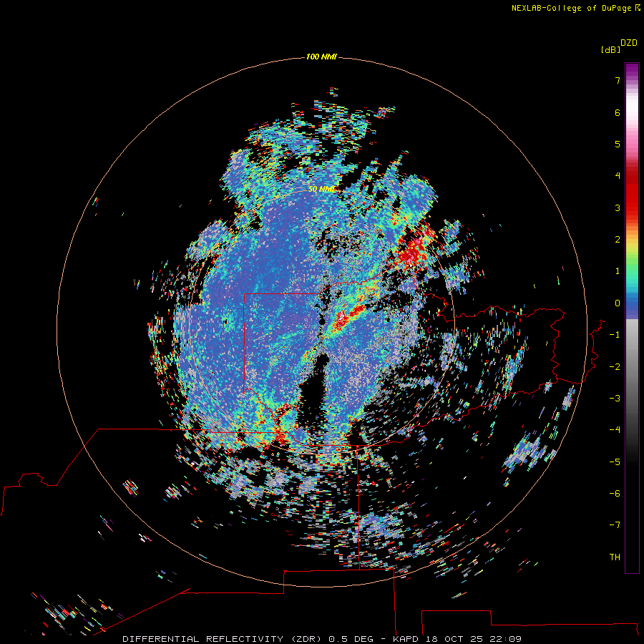Image resolution: width=644 pixels, height=644 pixels.
Task: Click the -3 value on the color scale
Action: [x=615, y=399]
